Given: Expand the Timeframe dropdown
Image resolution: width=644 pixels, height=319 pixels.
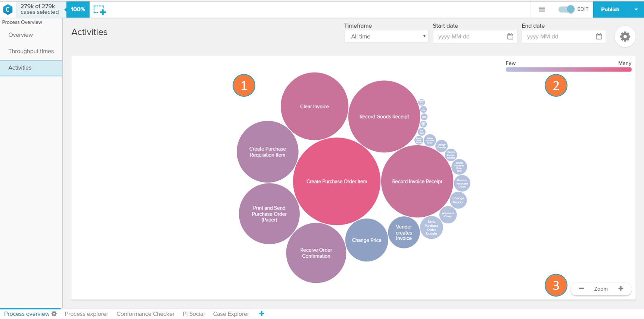Looking at the screenshot, I should click(x=386, y=37).
